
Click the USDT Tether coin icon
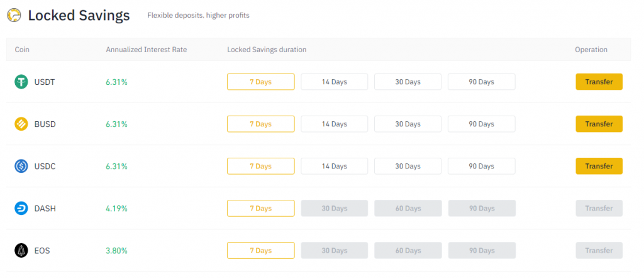21,82
